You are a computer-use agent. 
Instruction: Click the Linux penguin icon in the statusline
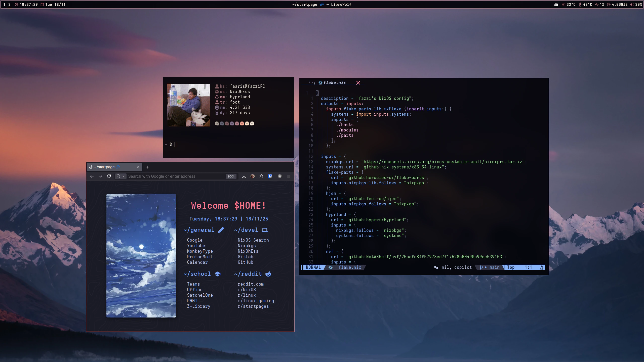pyautogui.click(x=541, y=267)
